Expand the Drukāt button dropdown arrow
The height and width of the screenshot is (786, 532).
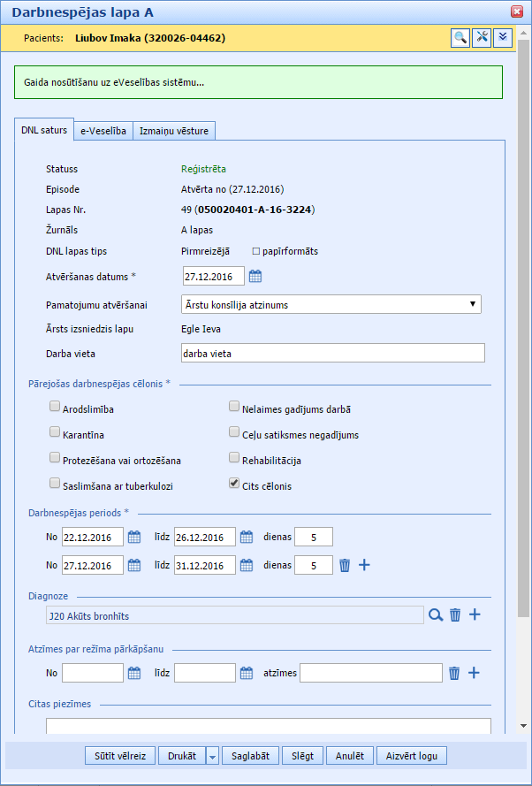pos(212,756)
